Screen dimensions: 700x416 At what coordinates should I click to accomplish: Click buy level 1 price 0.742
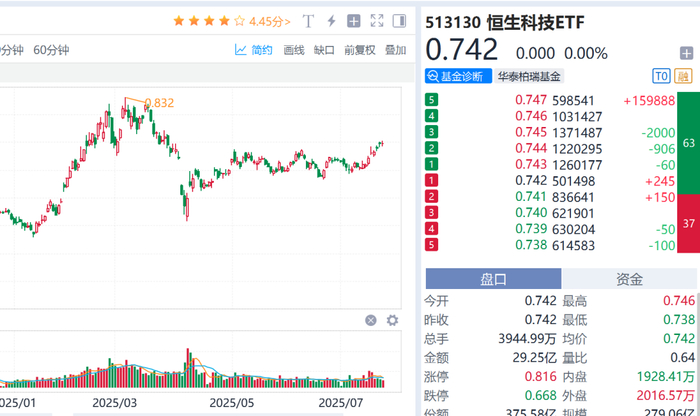point(531,180)
